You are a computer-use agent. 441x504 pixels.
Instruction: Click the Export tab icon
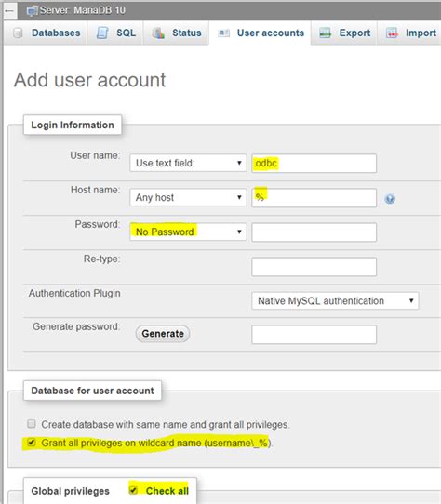pos(325,33)
